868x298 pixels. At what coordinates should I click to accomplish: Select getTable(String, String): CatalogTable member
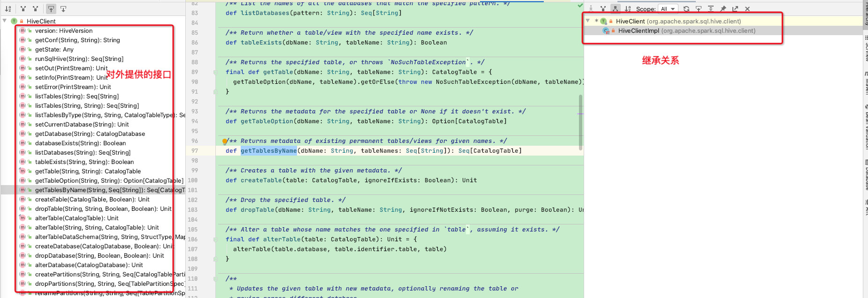88,171
